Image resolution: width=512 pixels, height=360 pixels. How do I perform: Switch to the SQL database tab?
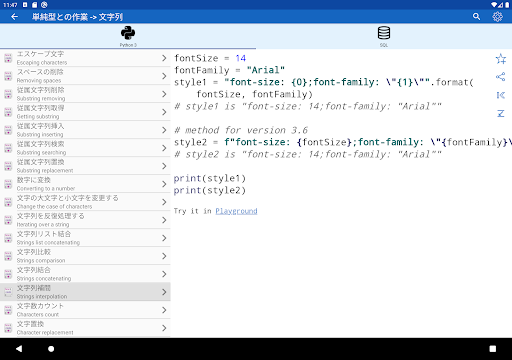click(384, 36)
